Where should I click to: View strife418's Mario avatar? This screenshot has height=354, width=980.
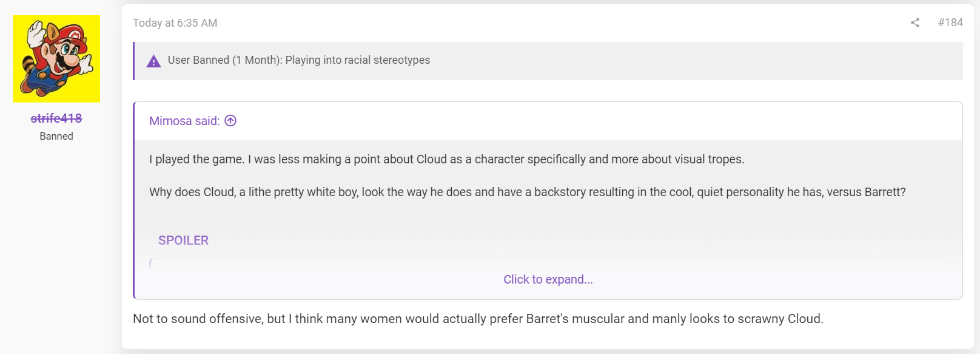click(56, 59)
